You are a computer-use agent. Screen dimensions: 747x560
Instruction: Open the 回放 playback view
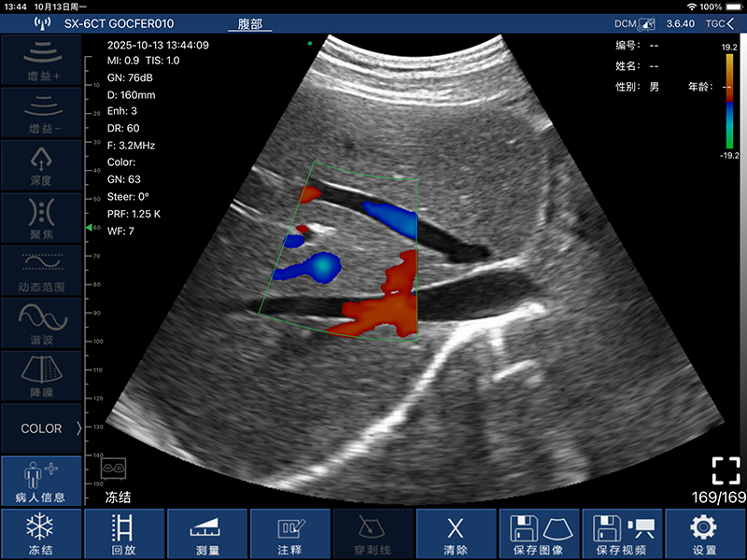tap(123, 535)
